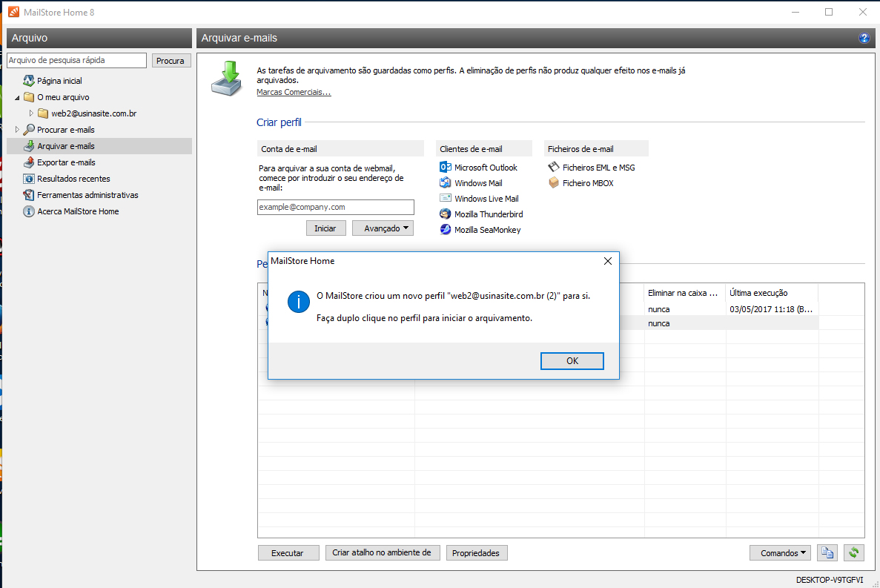The height and width of the screenshot is (588, 880).
Task: Open the Marcas Comerciais link
Action: [x=294, y=92]
